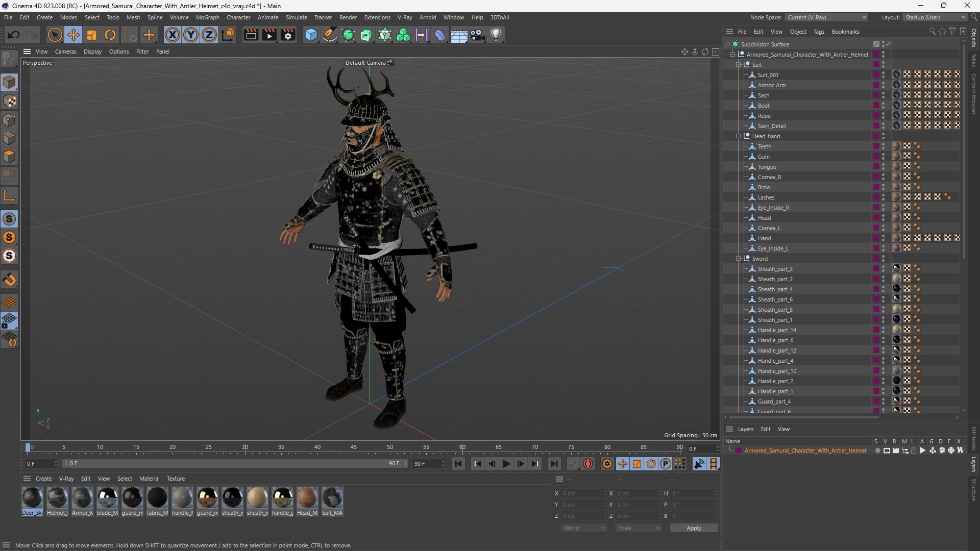Toggle Subdivision Surface enable checkmark
The height and width of the screenshot is (551, 980).
(x=889, y=44)
